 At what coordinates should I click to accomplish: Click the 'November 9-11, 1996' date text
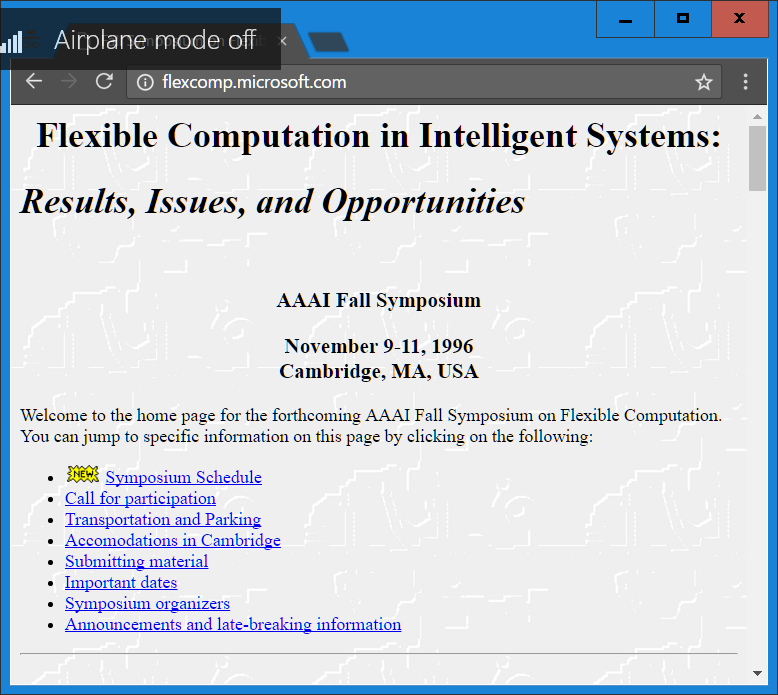(379, 346)
